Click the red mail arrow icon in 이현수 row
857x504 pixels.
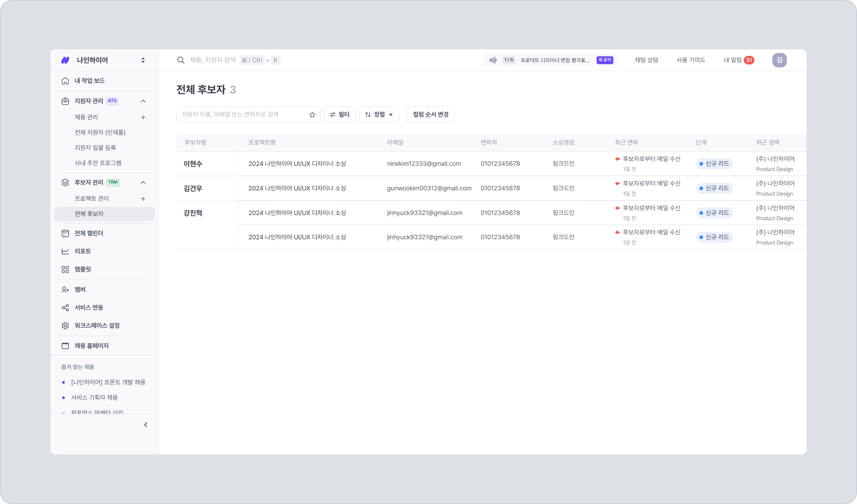(618, 159)
